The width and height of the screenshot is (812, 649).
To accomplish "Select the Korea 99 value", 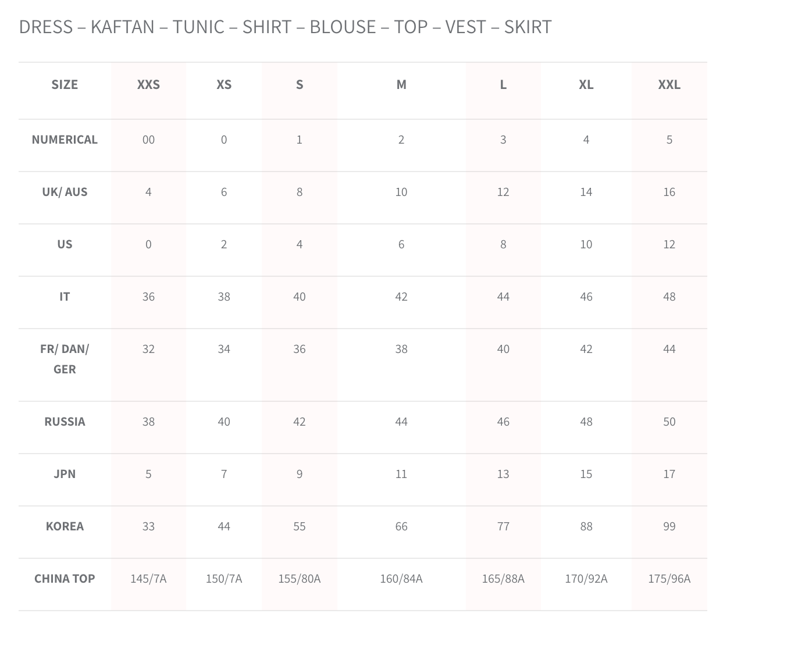I will [x=669, y=526].
